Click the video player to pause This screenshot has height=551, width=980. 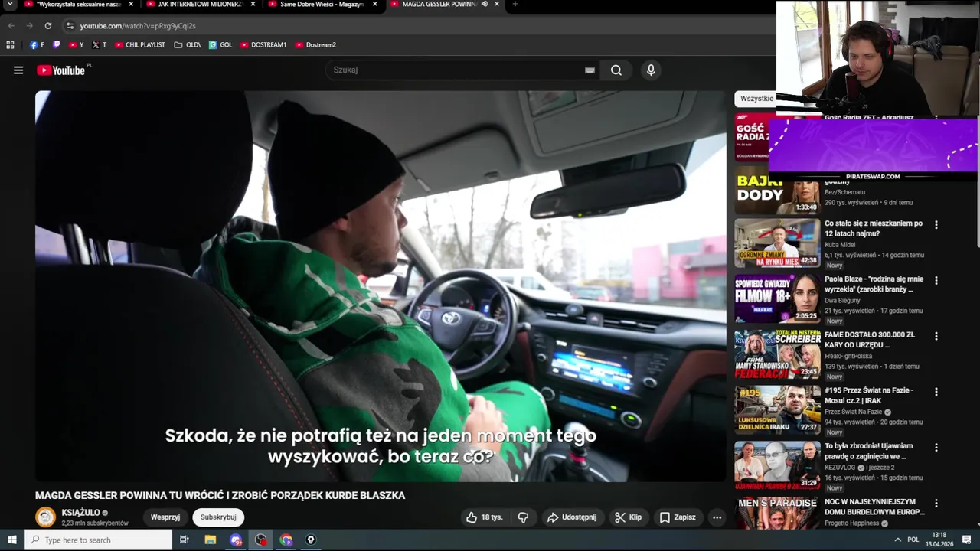pos(381,286)
